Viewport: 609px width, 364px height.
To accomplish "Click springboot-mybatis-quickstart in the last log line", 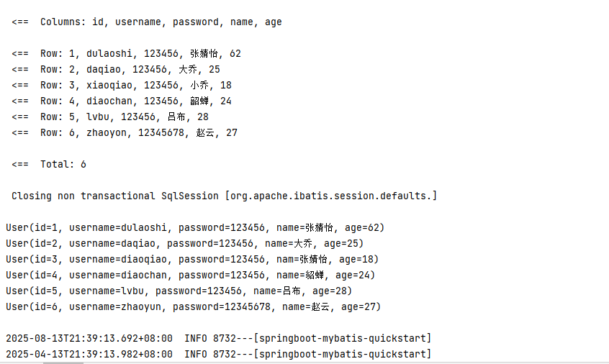I will [x=343, y=353].
